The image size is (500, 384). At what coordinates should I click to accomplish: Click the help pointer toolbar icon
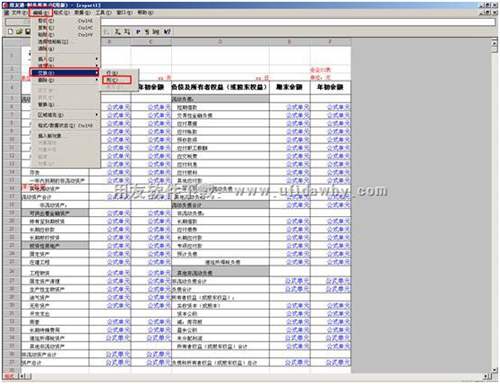pos(167,32)
